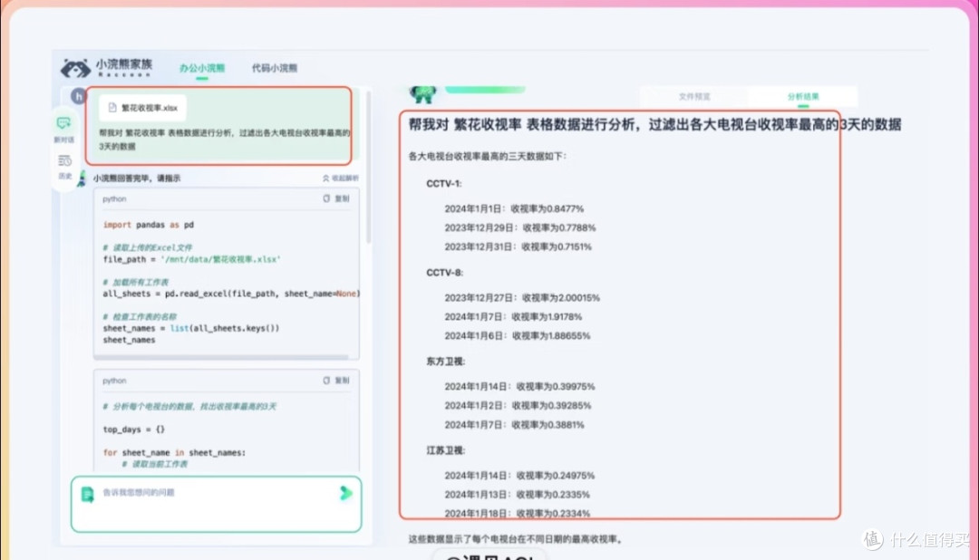
Task: Click the user avatar labeled h
Action: point(78,96)
